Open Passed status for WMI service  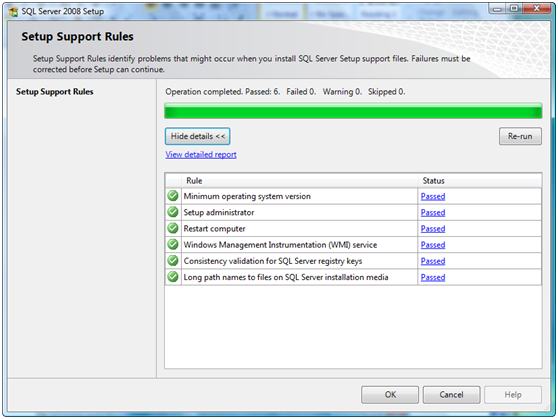click(433, 245)
